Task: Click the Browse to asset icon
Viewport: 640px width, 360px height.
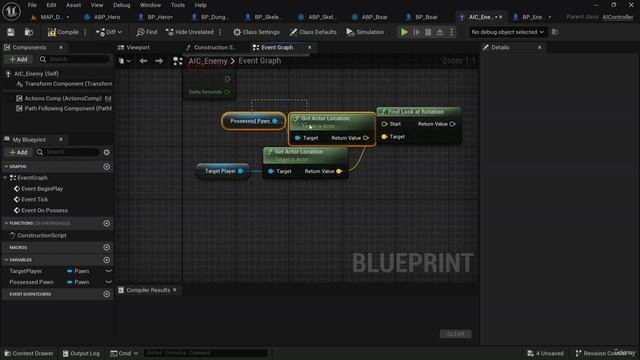Action: tap(29, 32)
